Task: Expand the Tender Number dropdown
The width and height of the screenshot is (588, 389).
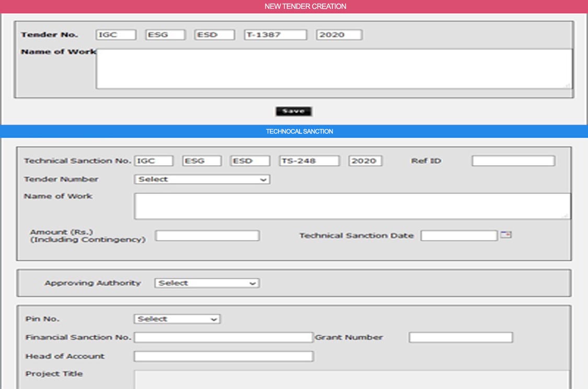Action: point(202,179)
